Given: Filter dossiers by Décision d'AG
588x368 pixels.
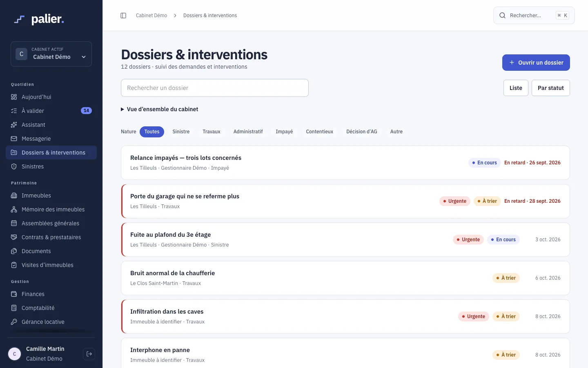Looking at the screenshot, I should point(362,132).
